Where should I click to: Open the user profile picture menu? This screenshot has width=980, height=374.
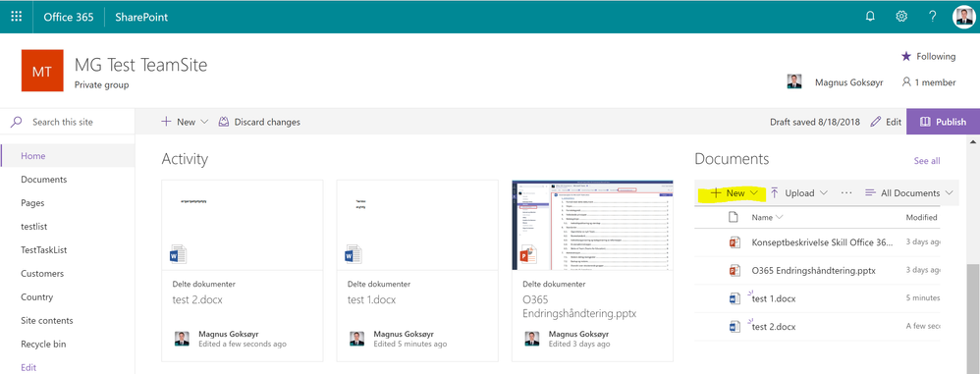click(963, 17)
